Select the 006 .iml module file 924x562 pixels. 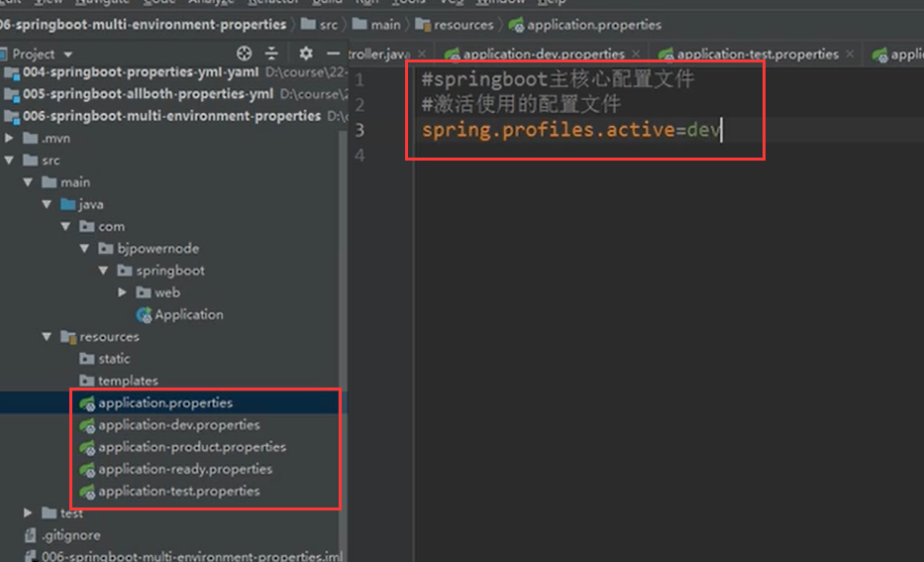point(192,557)
